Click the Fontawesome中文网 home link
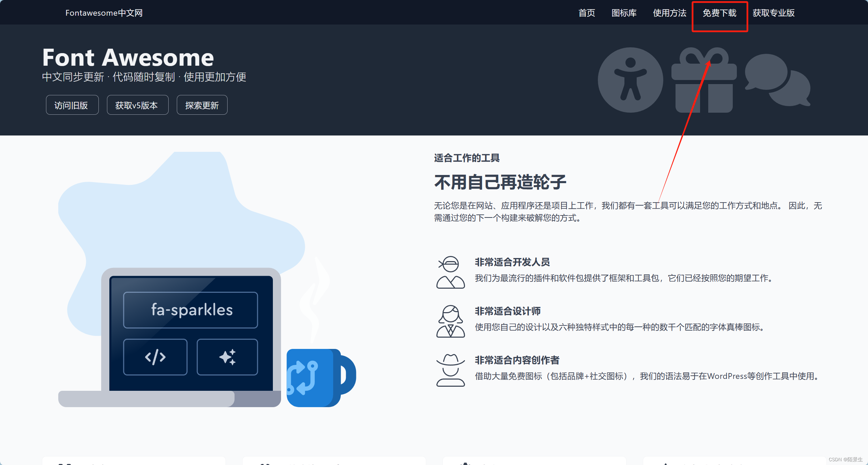 click(x=104, y=13)
